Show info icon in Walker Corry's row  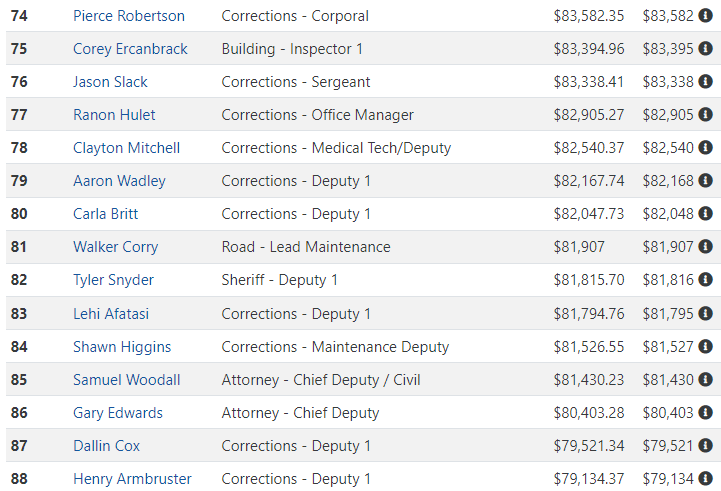point(705,246)
